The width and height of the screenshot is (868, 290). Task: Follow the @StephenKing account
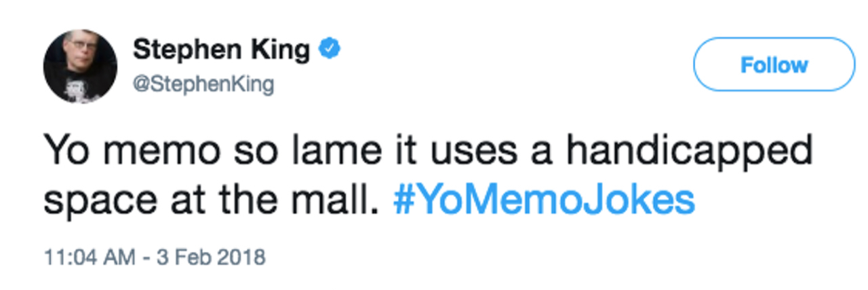(774, 65)
